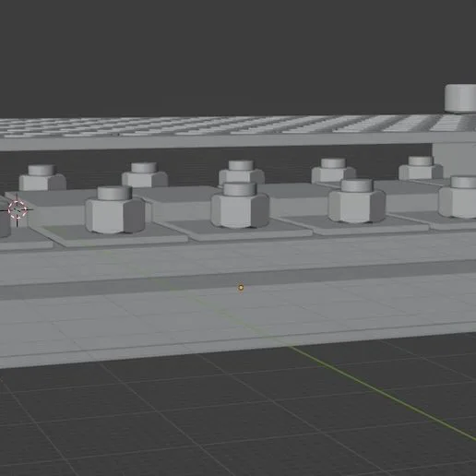
Task: Select the cylinder on top of the grid plate
Action: [x=460, y=99]
